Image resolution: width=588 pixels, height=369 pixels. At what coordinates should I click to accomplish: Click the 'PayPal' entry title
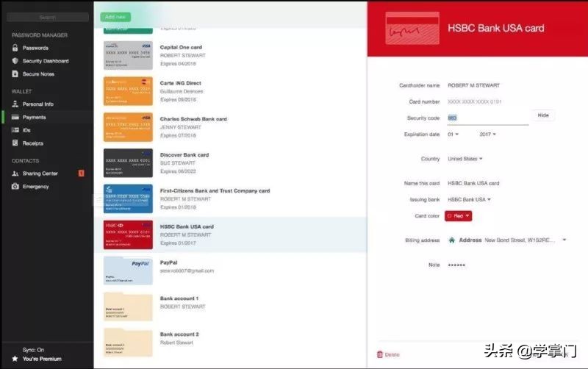click(168, 262)
